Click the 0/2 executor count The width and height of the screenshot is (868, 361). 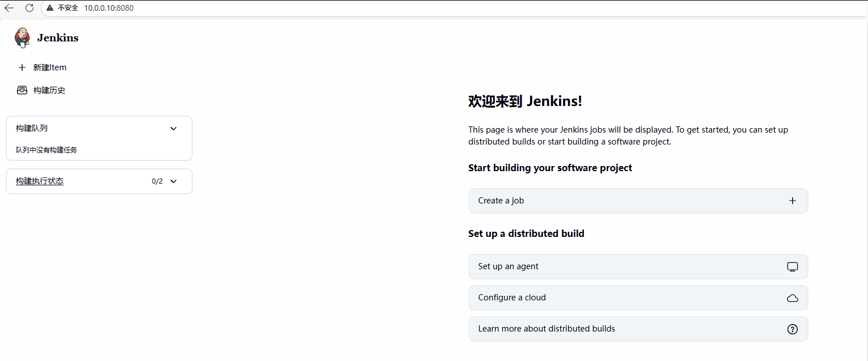click(157, 181)
